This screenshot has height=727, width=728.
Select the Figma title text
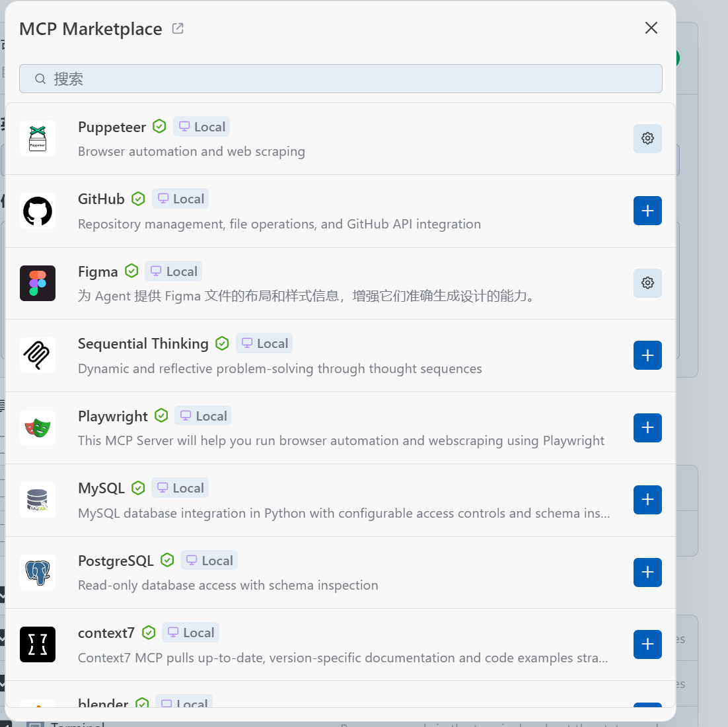[x=98, y=272]
